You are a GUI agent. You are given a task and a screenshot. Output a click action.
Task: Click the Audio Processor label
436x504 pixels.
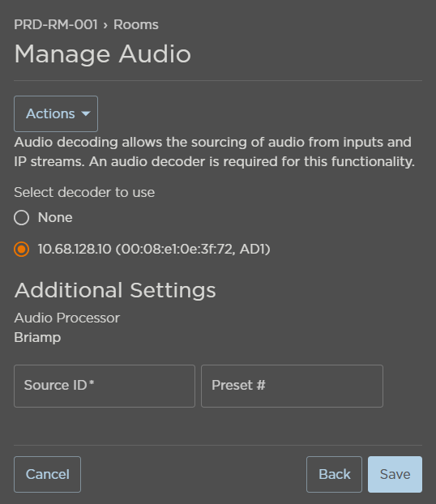(67, 318)
